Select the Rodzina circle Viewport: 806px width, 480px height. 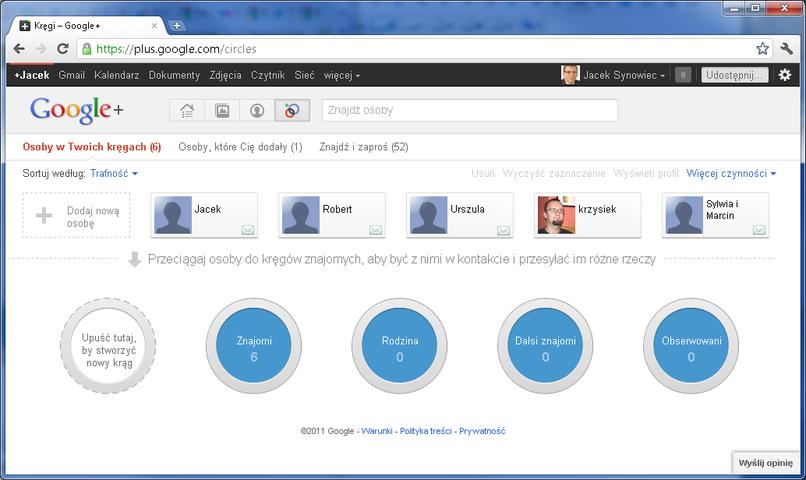coord(399,346)
